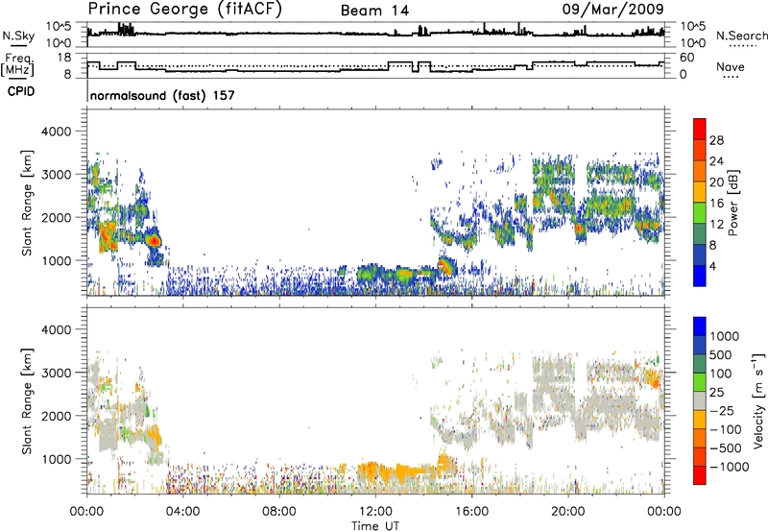
Task: Click '4000' tick on power panel axis
Action: coord(56,132)
